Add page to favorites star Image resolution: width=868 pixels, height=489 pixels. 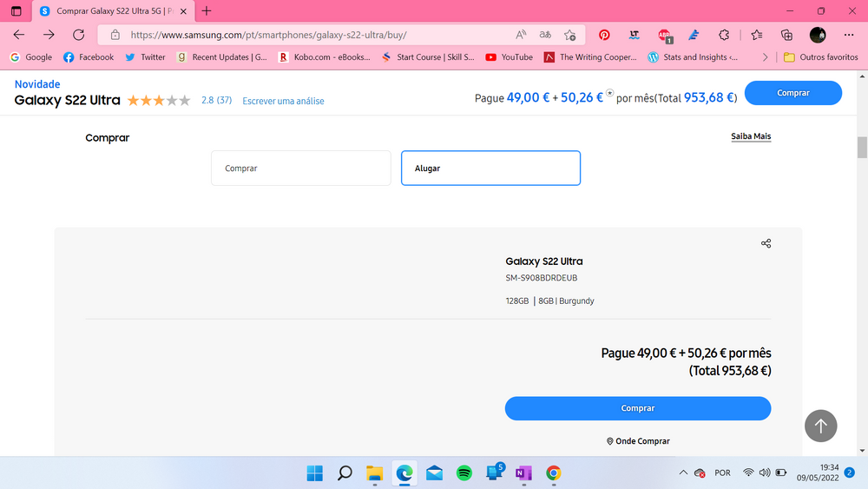pyautogui.click(x=569, y=35)
